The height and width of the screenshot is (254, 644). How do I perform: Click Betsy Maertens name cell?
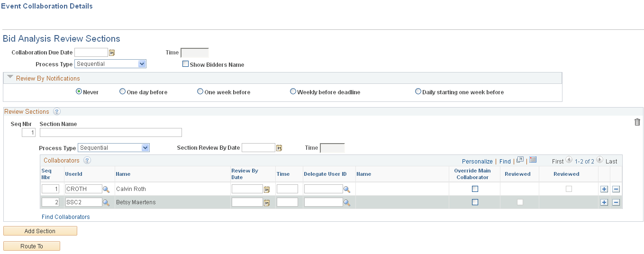click(x=136, y=202)
